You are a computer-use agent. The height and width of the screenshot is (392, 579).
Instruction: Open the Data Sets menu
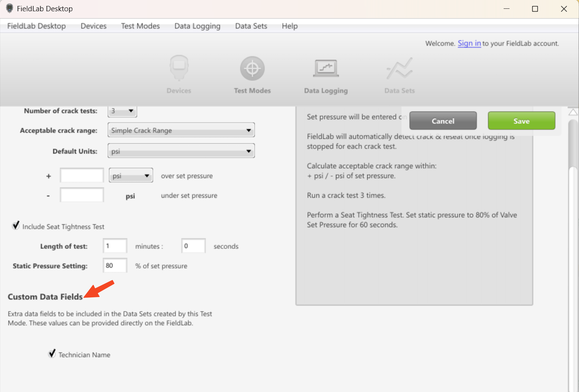[x=251, y=26]
